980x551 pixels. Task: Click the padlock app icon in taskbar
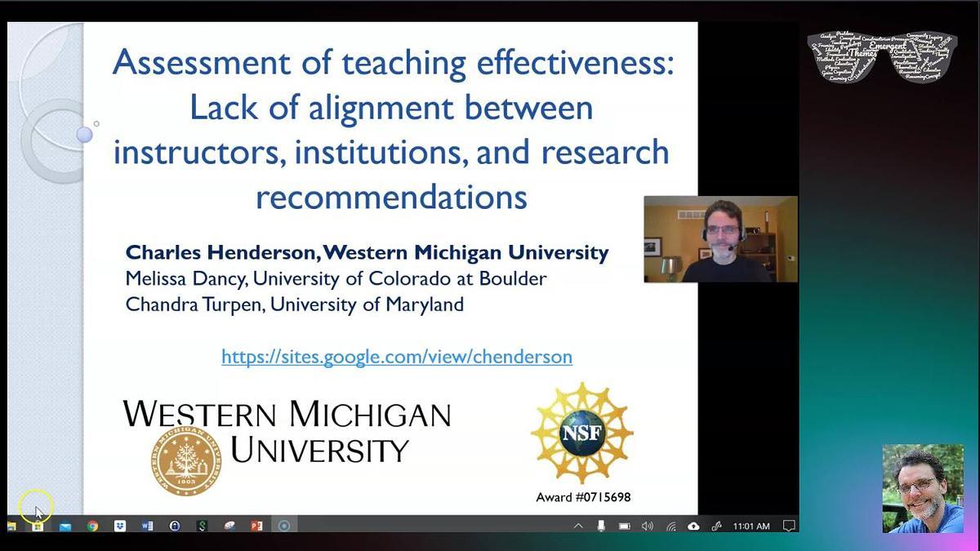(174, 527)
